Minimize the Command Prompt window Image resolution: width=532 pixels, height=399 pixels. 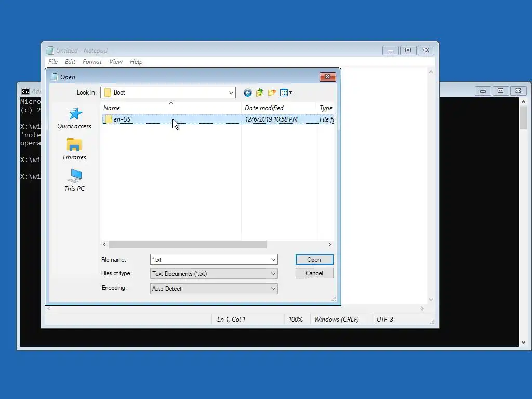pyautogui.click(x=483, y=90)
